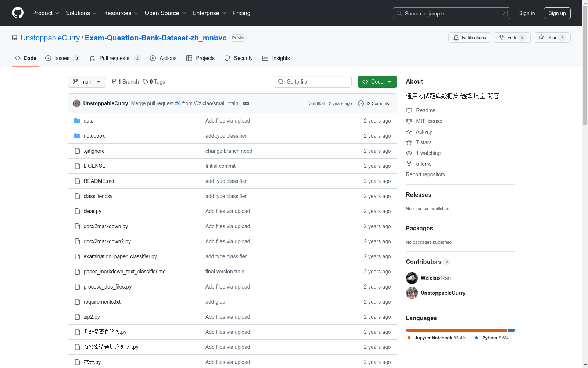Switch to the Issues tab
The height and width of the screenshot is (368, 588).
[x=62, y=58]
